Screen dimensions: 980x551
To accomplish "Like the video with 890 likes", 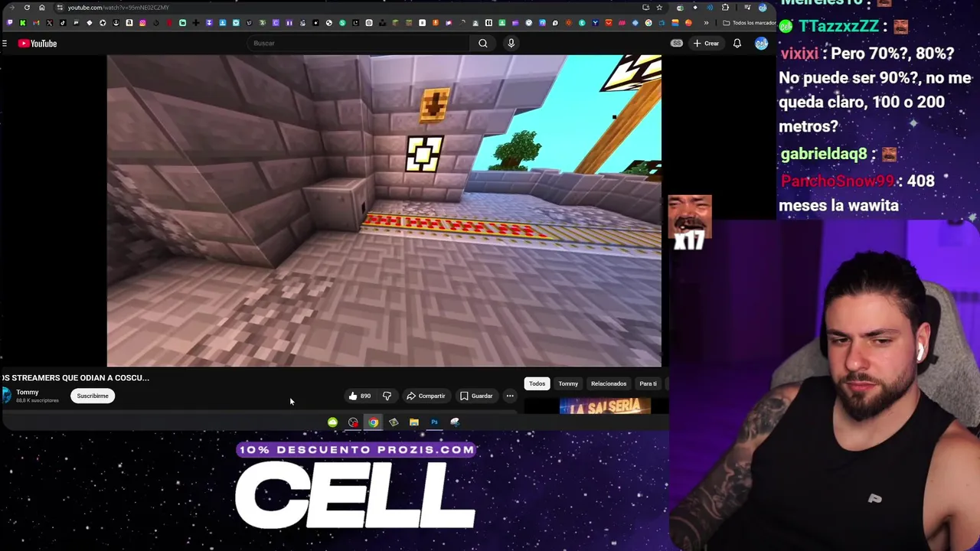I will click(359, 396).
